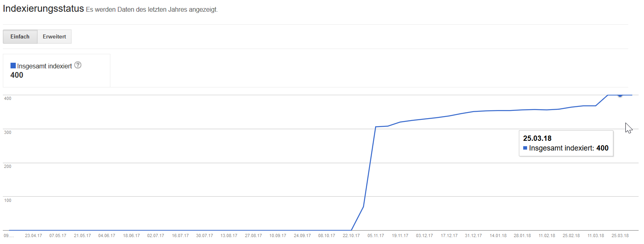The width and height of the screenshot is (644, 244).
Task: Click the 02.07.17 date label on axis
Action: point(156,236)
